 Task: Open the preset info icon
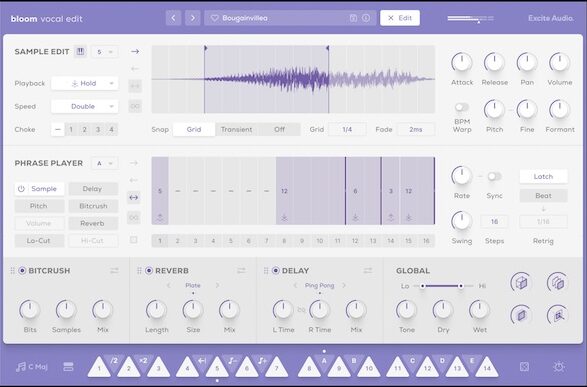click(366, 18)
